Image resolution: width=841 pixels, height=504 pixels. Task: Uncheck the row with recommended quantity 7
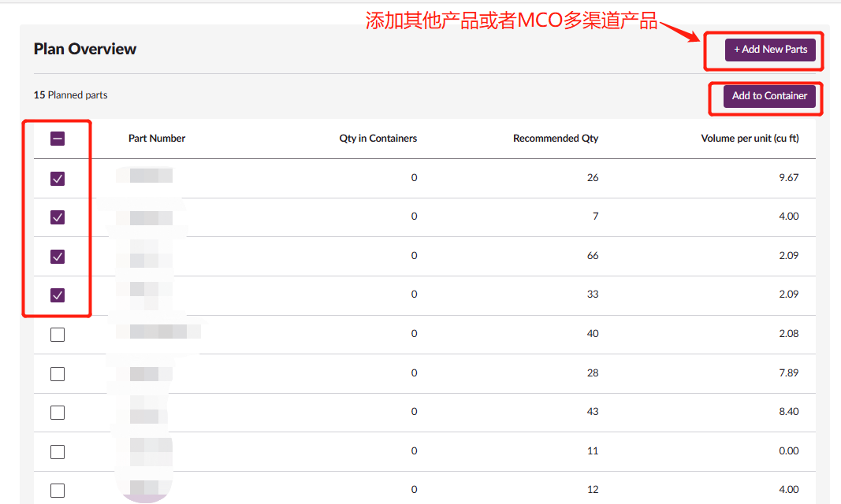point(57,217)
